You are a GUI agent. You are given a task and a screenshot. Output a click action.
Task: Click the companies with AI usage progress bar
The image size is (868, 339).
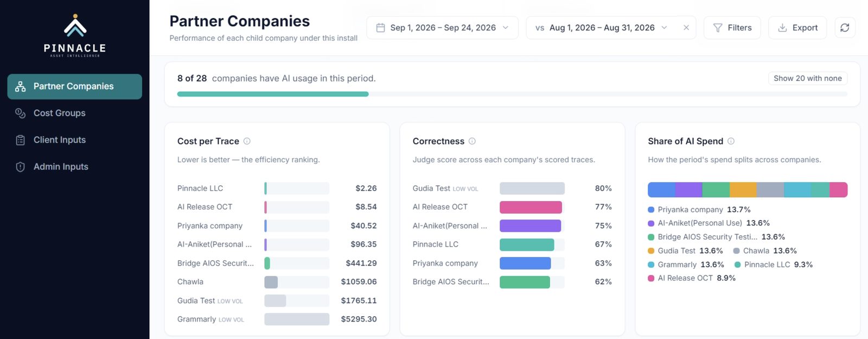pyautogui.click(x=512, y=94)
